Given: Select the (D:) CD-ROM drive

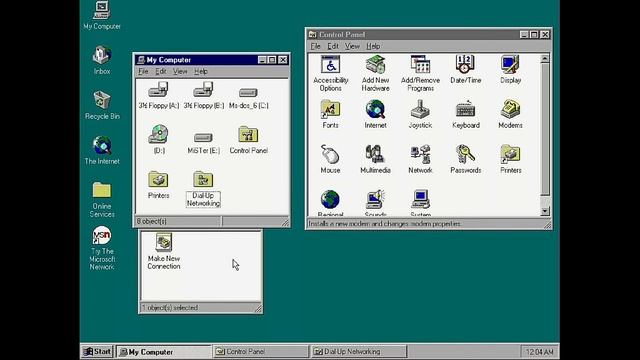Looking at the screenshot, I should pyautogui.click(x=159, y=140).
